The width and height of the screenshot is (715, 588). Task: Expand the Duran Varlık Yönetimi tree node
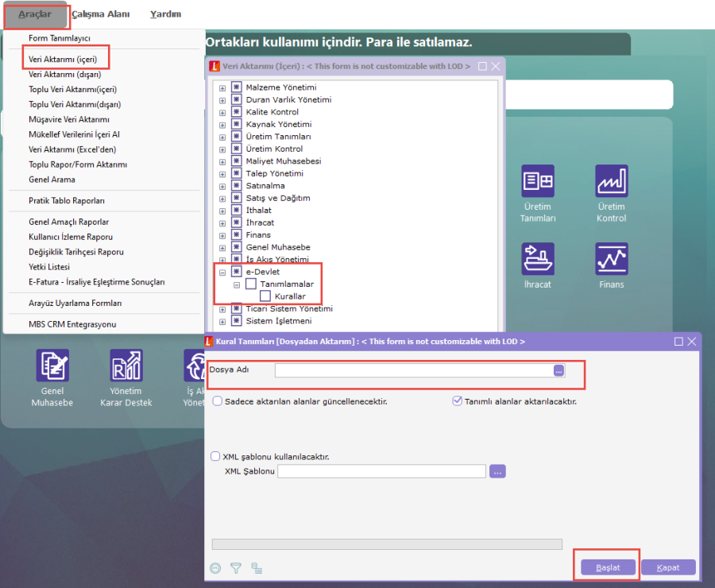pos(222,100)
